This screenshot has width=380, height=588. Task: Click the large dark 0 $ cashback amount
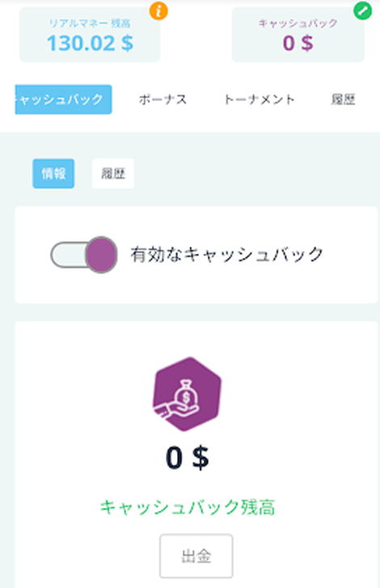point(187,458)
